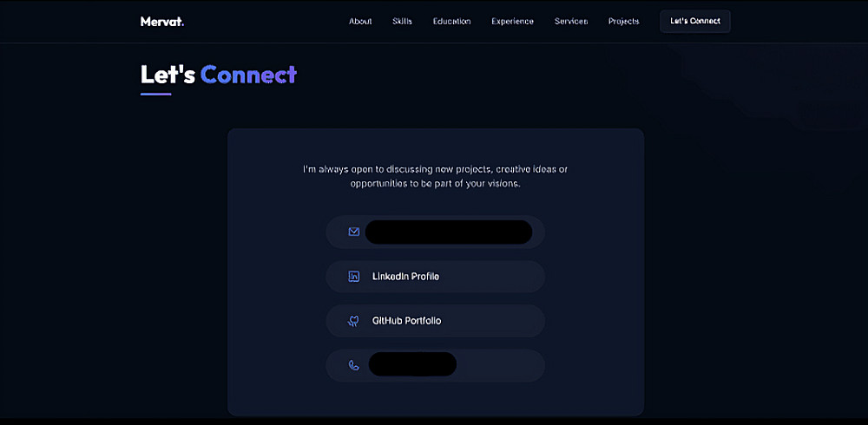This screenshot has width=868, height=425.
Task: Click the redacted phone number
Action: [412, 365]
